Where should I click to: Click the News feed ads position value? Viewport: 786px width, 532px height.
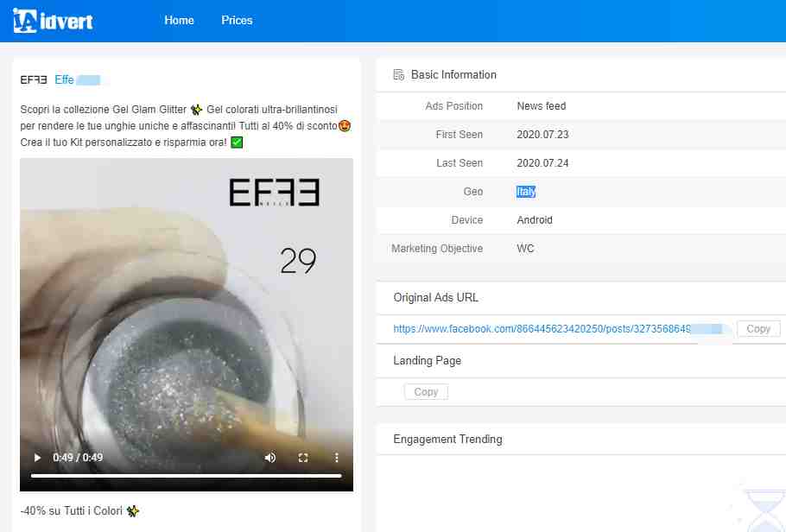542,106
